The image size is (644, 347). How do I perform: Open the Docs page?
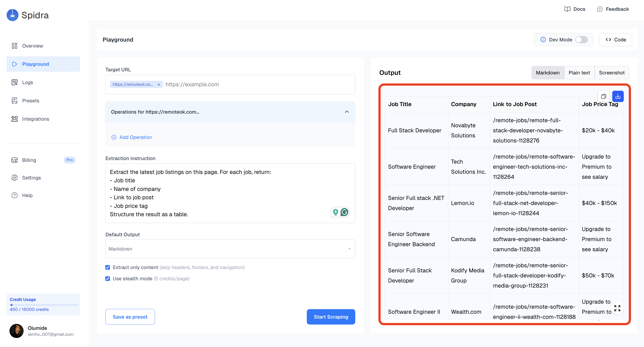click(x=575, y=9)
